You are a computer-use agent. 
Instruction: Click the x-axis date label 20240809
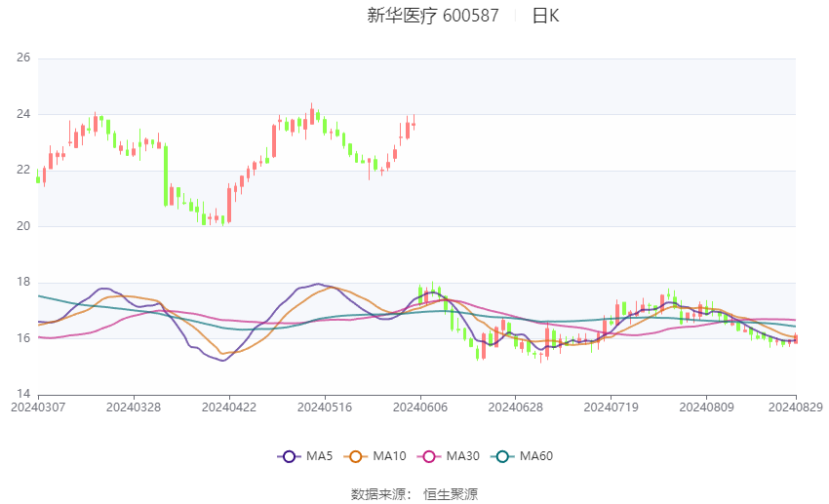[x=707, y=407]
